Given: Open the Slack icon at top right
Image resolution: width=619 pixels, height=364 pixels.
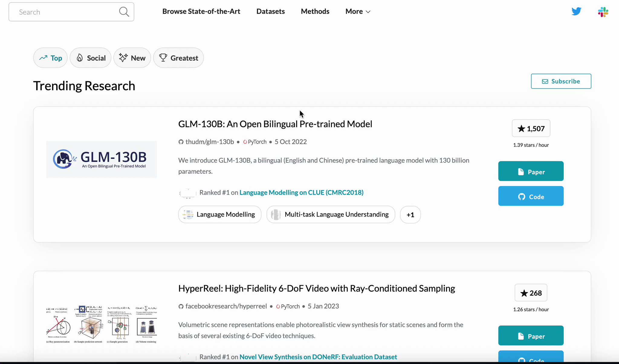Looking at the screenshot, I should 603,12.
